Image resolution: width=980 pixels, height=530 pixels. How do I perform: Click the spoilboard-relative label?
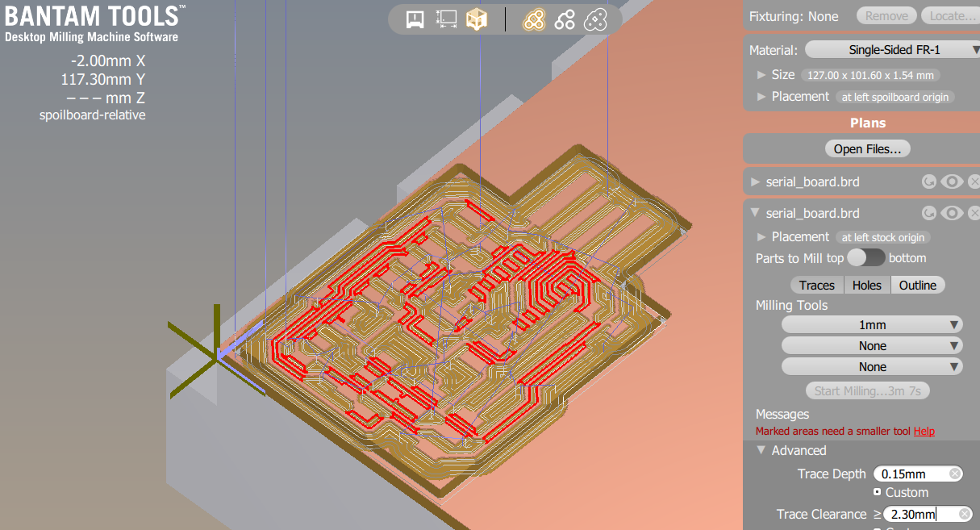click(x=93, y=115)
